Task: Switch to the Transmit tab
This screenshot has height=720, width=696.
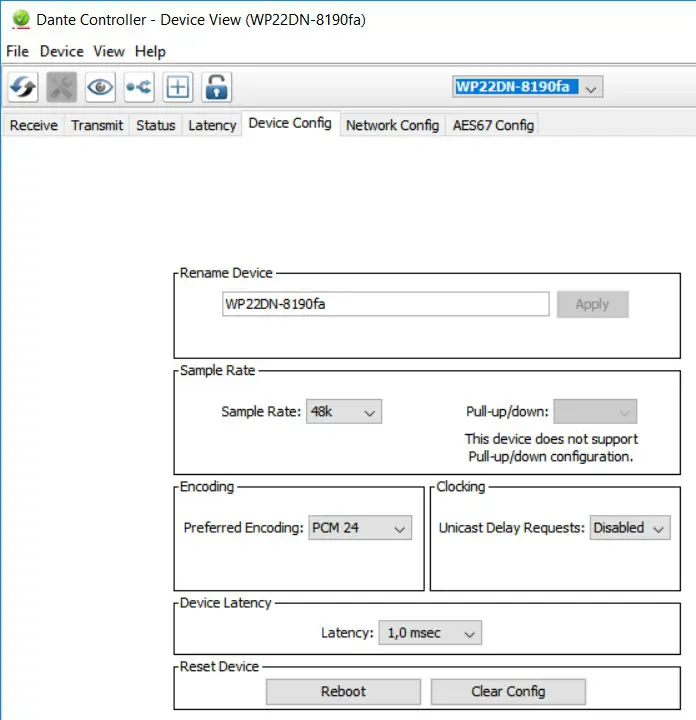Action: tap(97, 125)
